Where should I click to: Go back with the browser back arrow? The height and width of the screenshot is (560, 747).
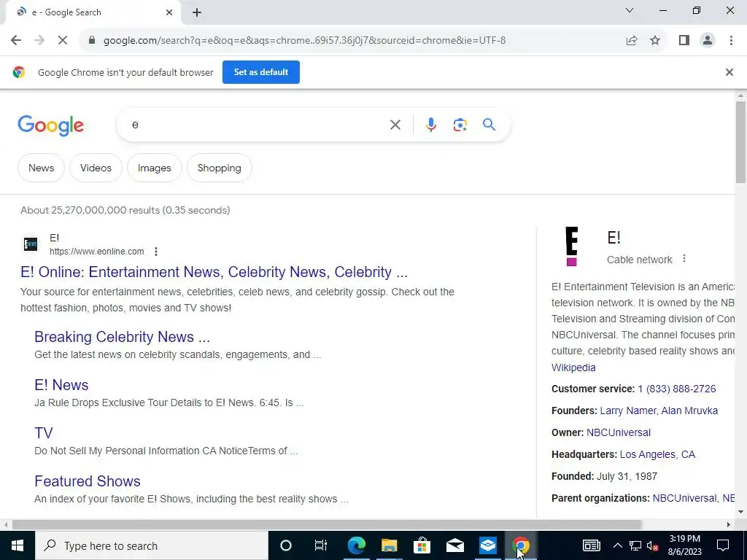pyautogui.click(x=16, y=41)
